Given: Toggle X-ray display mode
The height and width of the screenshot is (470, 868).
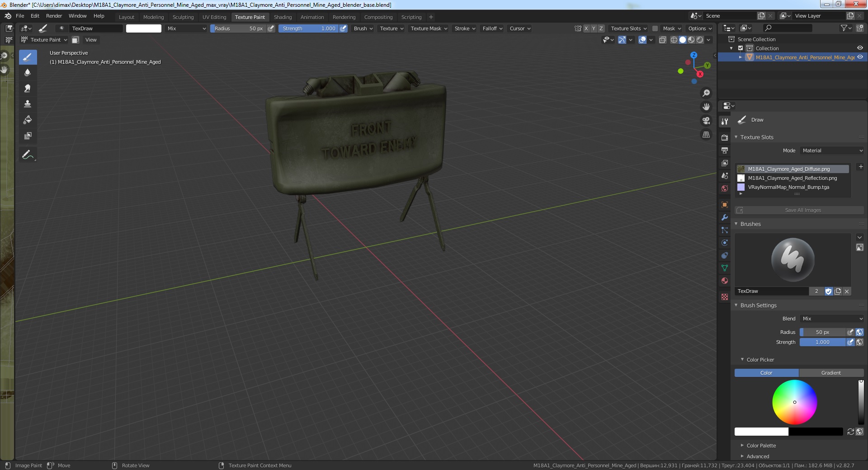Looking at the screenshot, I should [x=662, y=40].
